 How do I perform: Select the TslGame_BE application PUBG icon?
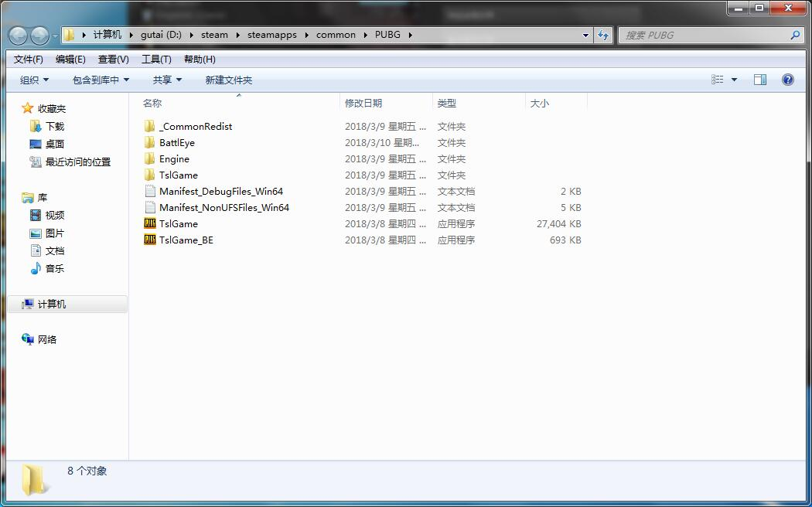pos(150,240)
